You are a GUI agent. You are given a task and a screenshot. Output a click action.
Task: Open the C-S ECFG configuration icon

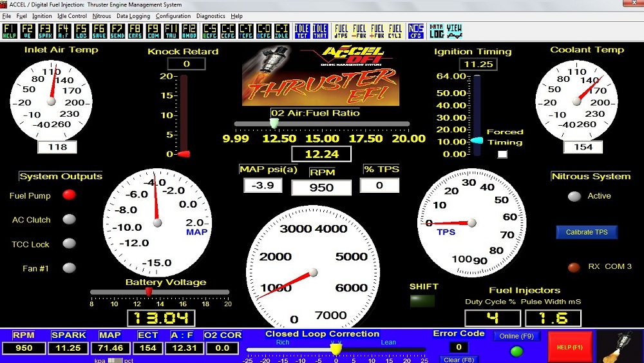[x=210, y=31]
